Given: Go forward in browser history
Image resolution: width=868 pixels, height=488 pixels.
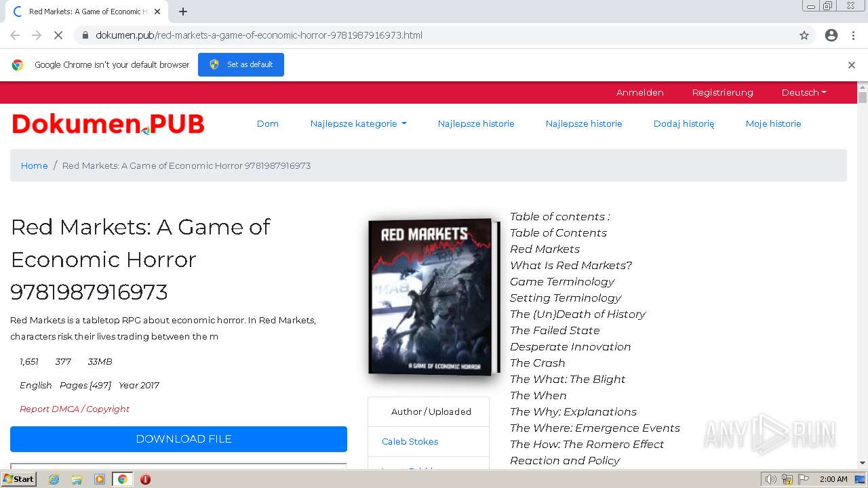Looking at the screenshot, I should tap(37, 35).
